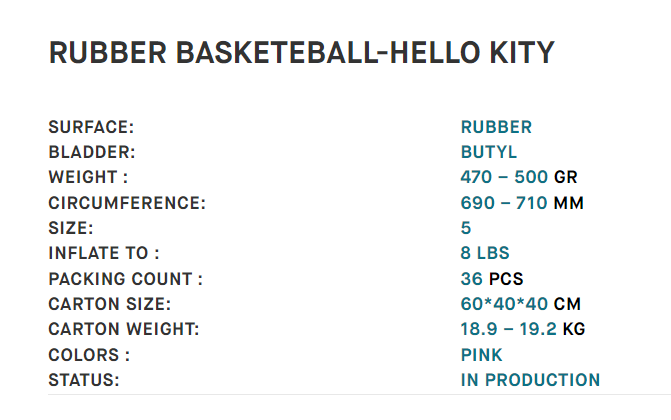The width and height of the screenshot is (671, 420).
Task: Click the STATUS: label
Action: [x=83, y=380]
